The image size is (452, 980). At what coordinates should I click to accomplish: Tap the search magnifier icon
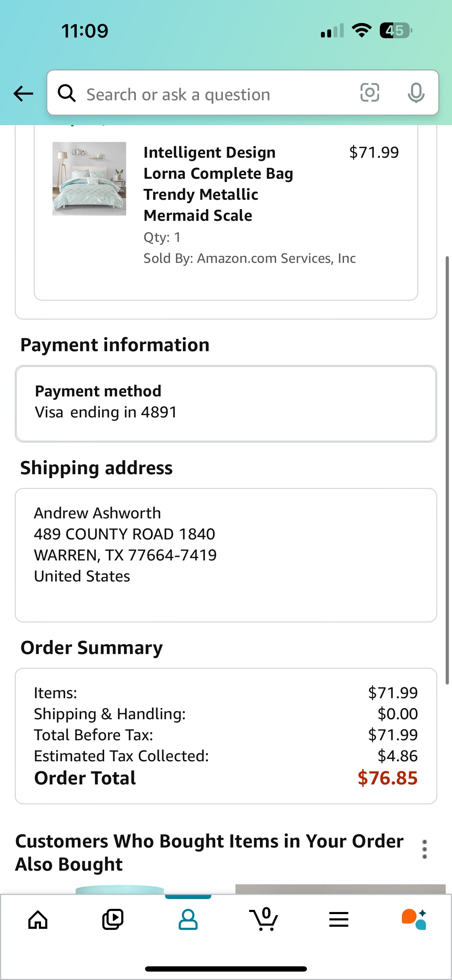pyautogui.click(x=67, y=93)
